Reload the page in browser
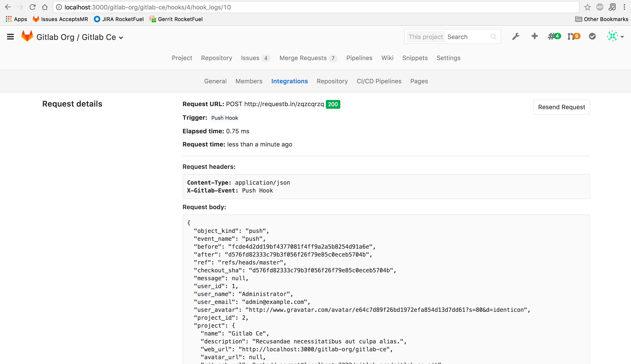This screenshot has width=631, height=364. coord(32,7)
